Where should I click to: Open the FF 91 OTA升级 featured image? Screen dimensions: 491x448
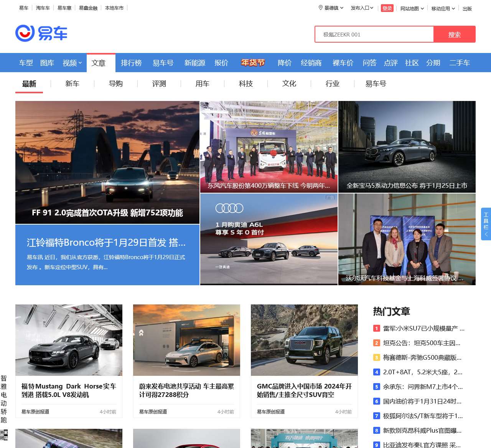(107, 162)
